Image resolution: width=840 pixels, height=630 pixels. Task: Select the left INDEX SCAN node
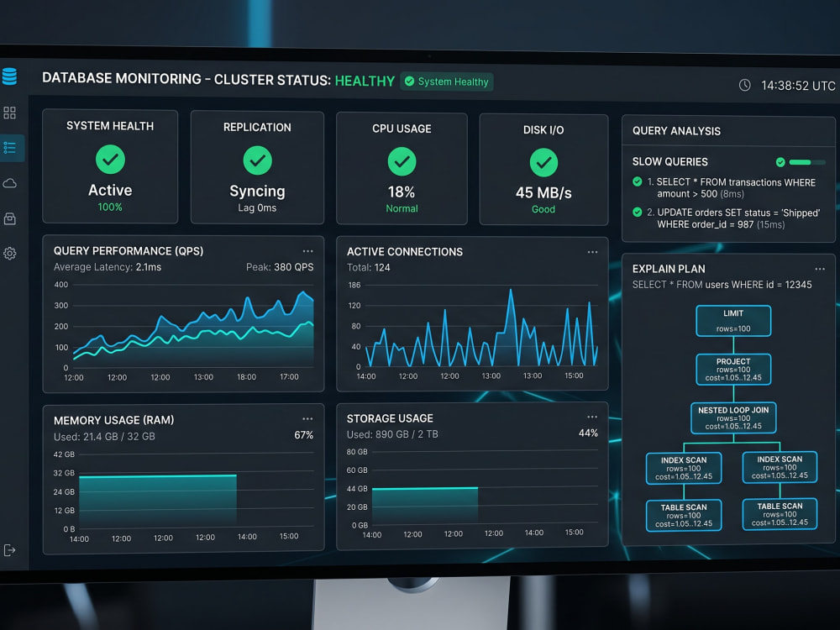click(x=684, y=468)
